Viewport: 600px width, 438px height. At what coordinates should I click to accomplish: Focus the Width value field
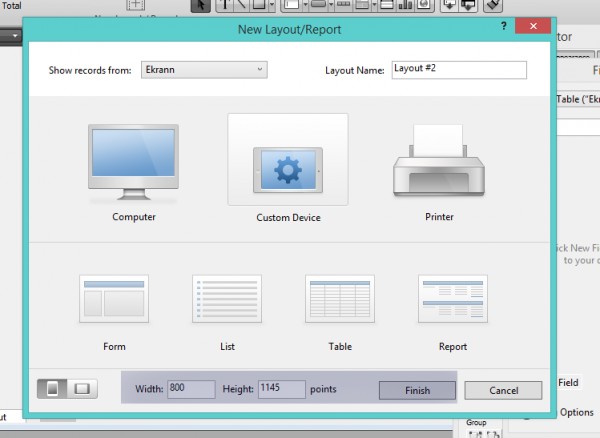click(191, 389)
